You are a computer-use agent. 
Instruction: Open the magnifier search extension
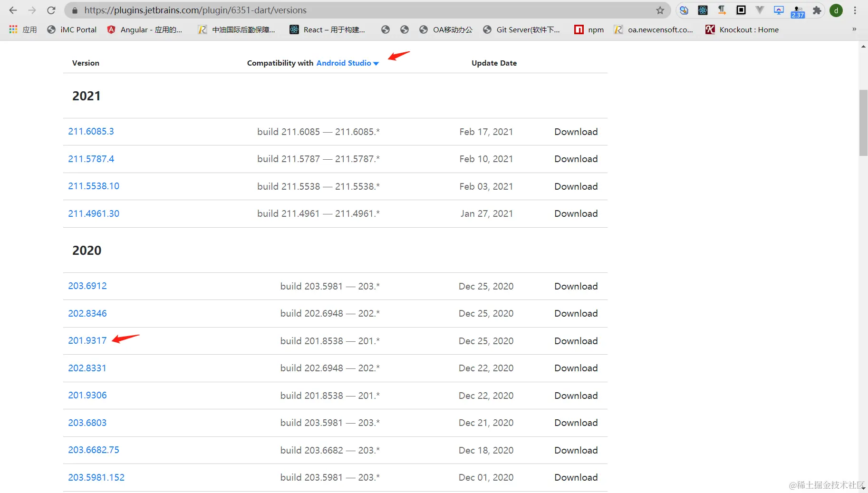tap(684, 10)
